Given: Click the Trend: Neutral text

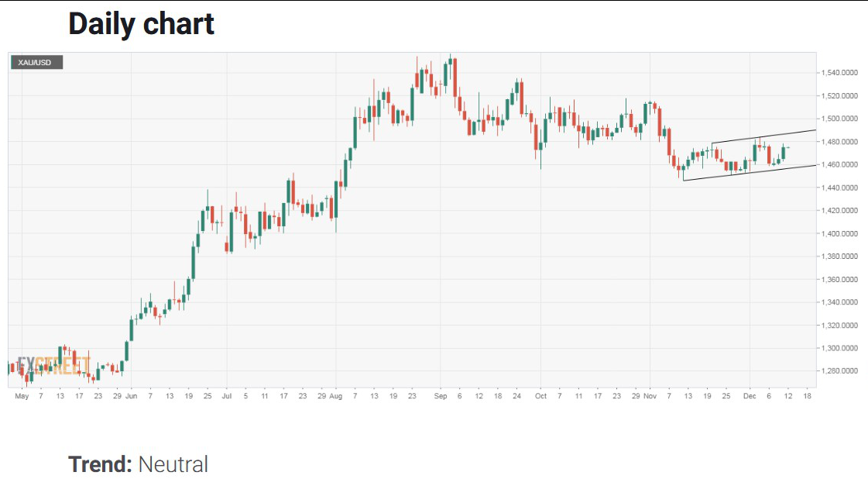Looking at the screenshot, I should (x=139, y=464).
